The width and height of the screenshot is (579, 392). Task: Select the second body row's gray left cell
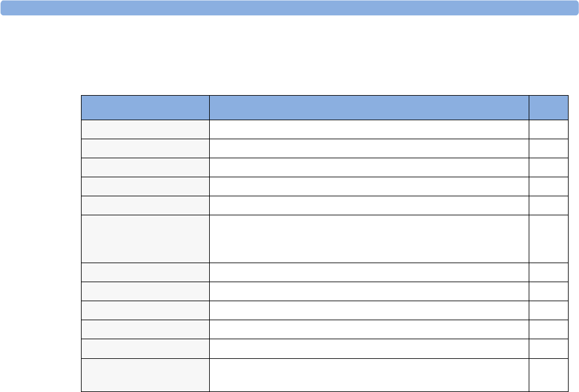click(145, 148)
